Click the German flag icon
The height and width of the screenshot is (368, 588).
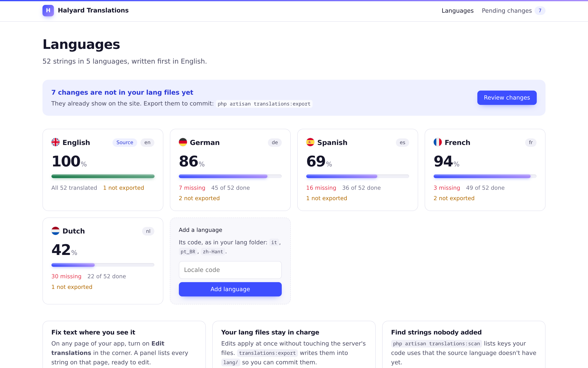coord(183,142)
